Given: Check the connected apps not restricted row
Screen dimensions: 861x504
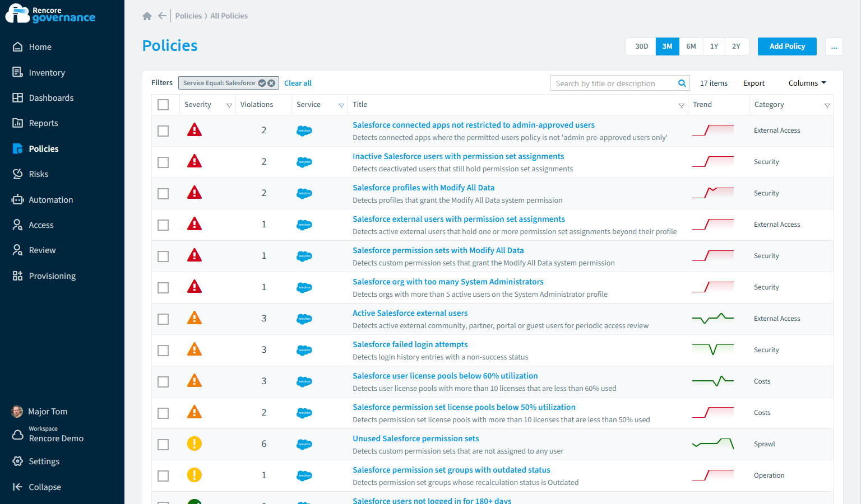Looking at the screenshot, I should [x=163, y=131].
